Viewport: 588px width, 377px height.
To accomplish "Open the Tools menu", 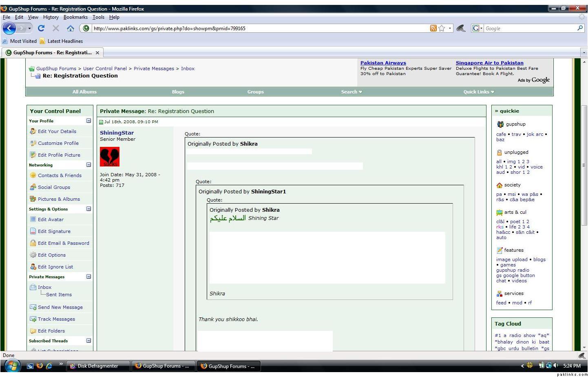I will [x=98, y=17].
